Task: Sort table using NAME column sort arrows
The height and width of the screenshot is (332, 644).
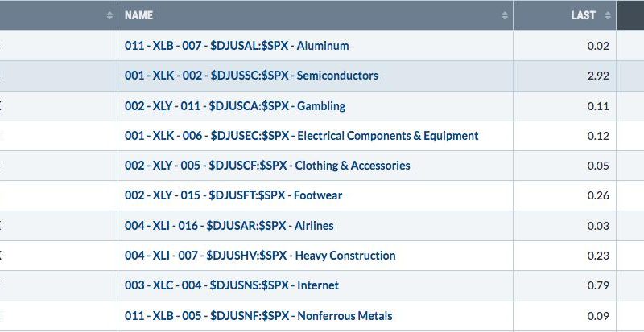Action: pos(505,15)
